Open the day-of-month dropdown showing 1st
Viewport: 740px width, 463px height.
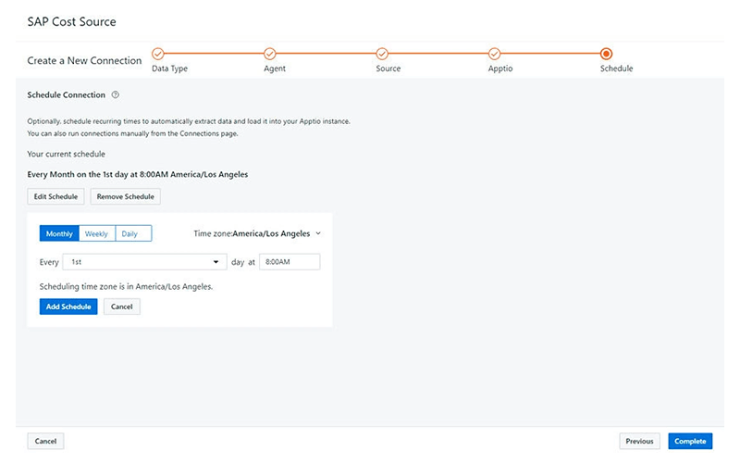144,262
